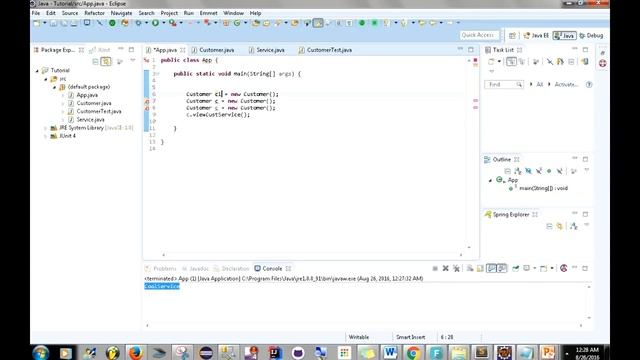Viewport: 640px width, 360px height.
Task: Click the Save icon in toolbar
Action: [x=53, y=23]
